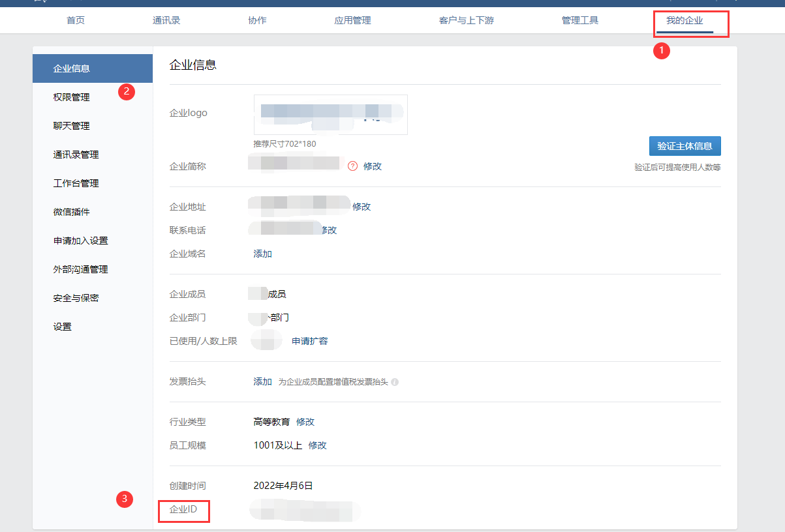Click the 企业ID label
This screenshot has height=532, width=785.
tap(183, 509)
